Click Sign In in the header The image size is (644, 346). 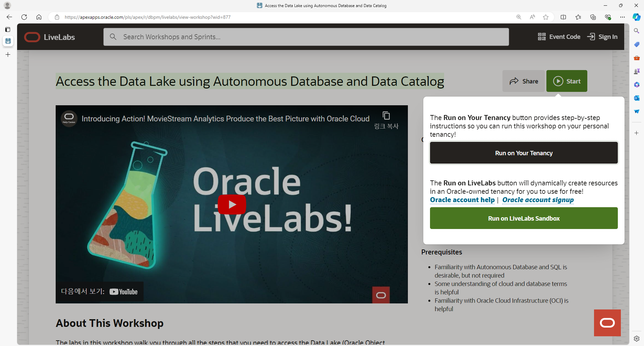602,37
